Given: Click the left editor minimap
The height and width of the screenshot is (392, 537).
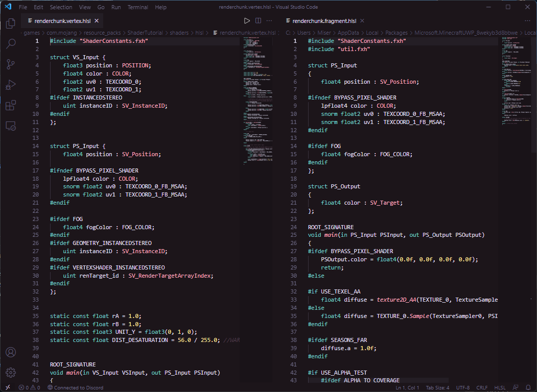Looking at the screenshot, I should point(258,101).
